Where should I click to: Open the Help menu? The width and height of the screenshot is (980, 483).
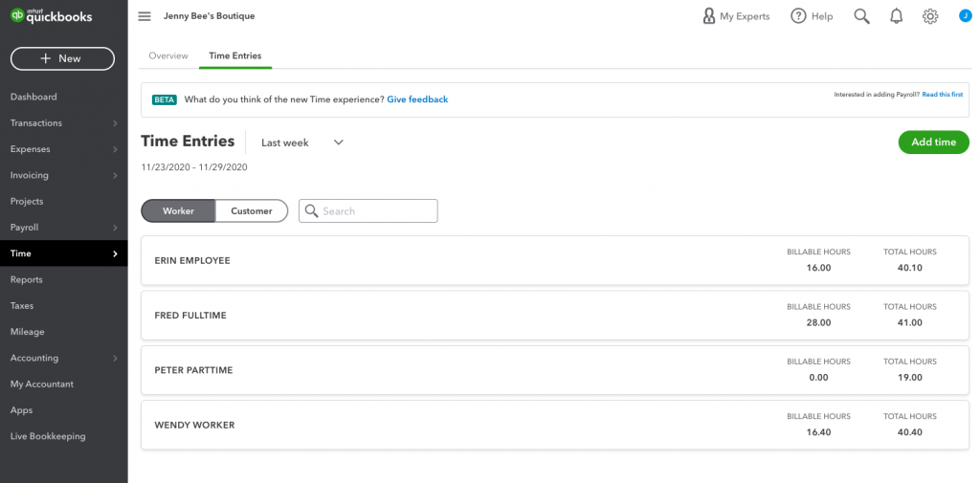pyautogui.click(x=812, y=16)
